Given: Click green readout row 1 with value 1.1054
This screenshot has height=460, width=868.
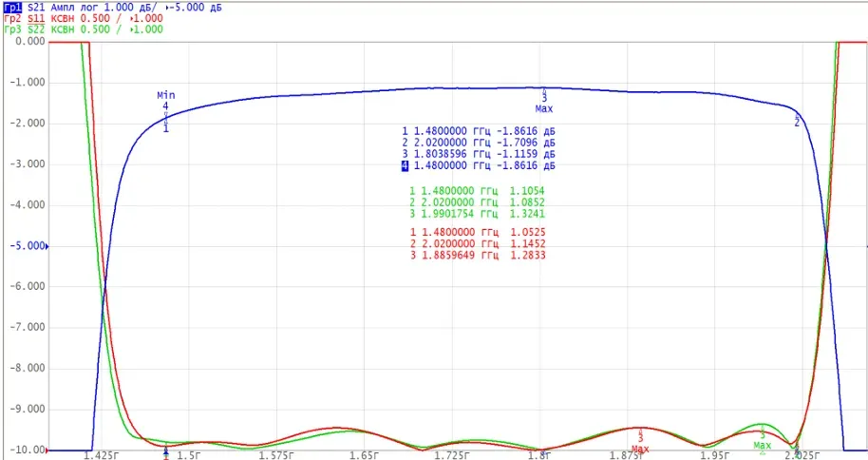Looking at the screenshot, I should coord(477,191).
